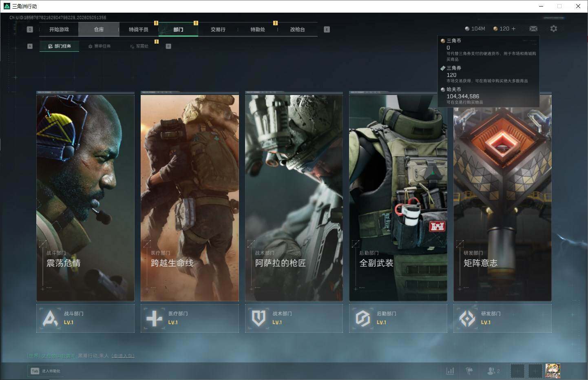Click the 特战干员 tab notification badge
The image size is (588, 380).
point(156,23)
